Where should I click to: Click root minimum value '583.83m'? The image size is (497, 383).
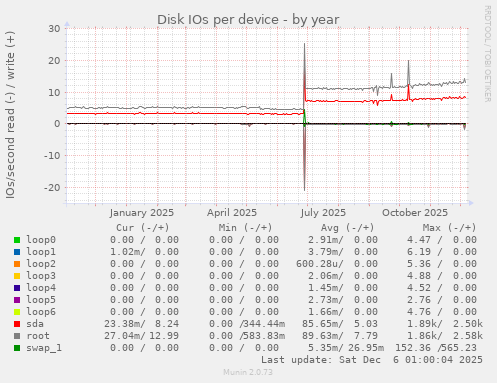coord(264,336)
